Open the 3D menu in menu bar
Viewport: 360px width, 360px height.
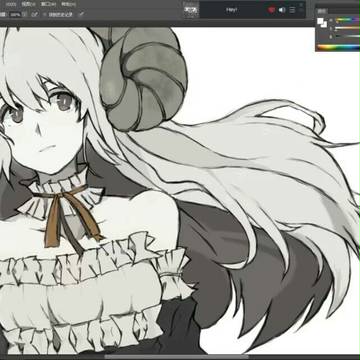(x=11, y=4)
